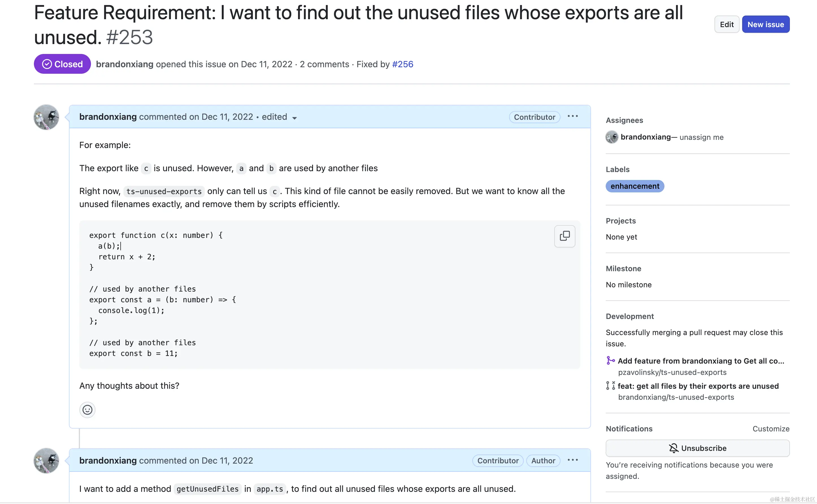
Task: Create a New issue
Action: (765, 24)
